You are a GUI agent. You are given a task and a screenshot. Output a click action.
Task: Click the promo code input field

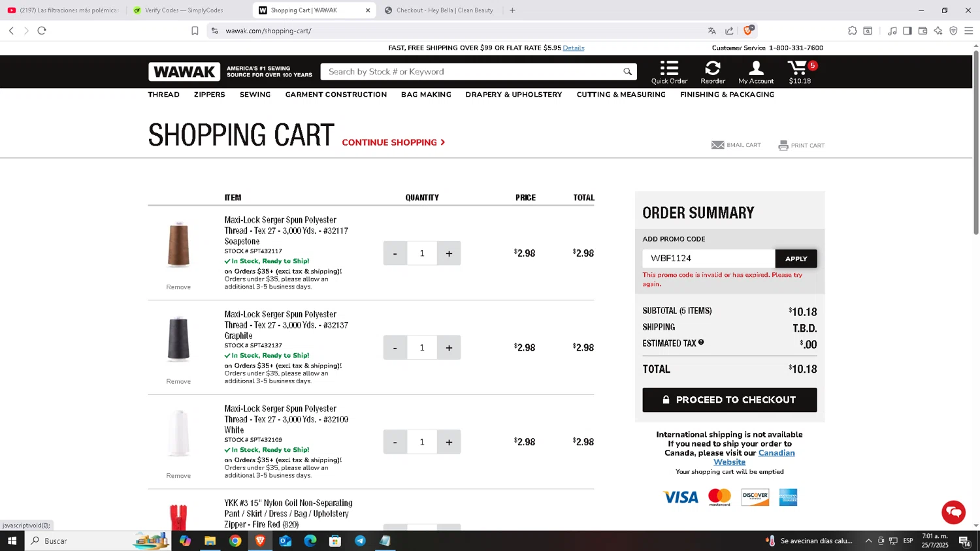(709, 259)
